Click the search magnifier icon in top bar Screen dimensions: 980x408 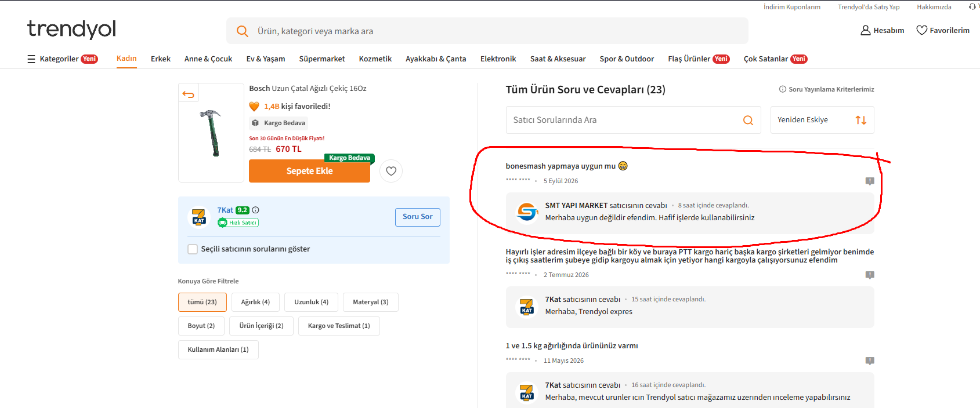coord(243,31)
